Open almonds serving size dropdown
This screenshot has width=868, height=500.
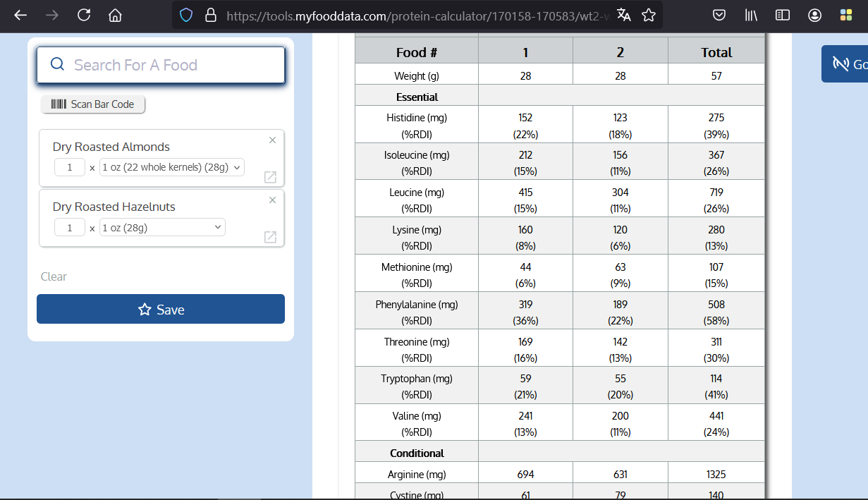pyautogui.click(x=172, y=168)
